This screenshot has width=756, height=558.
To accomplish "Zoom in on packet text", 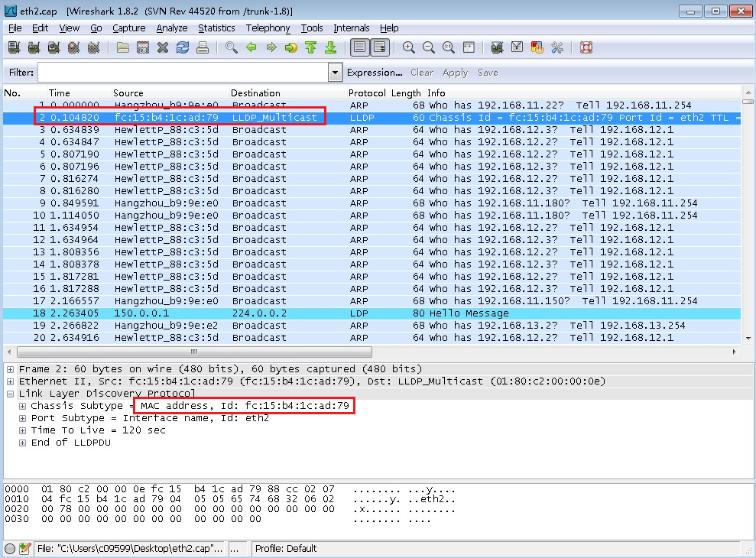I will pos(409,47).
